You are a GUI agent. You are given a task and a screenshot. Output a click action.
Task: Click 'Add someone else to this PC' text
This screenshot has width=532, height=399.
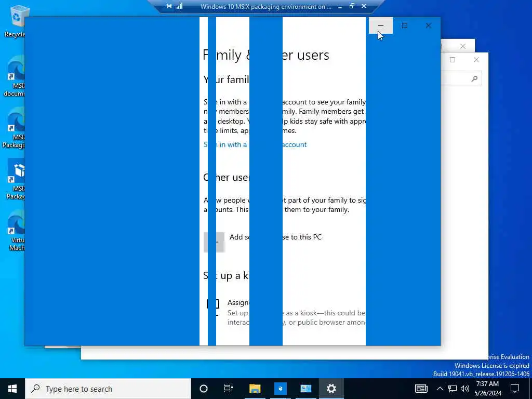pos(275,237)
